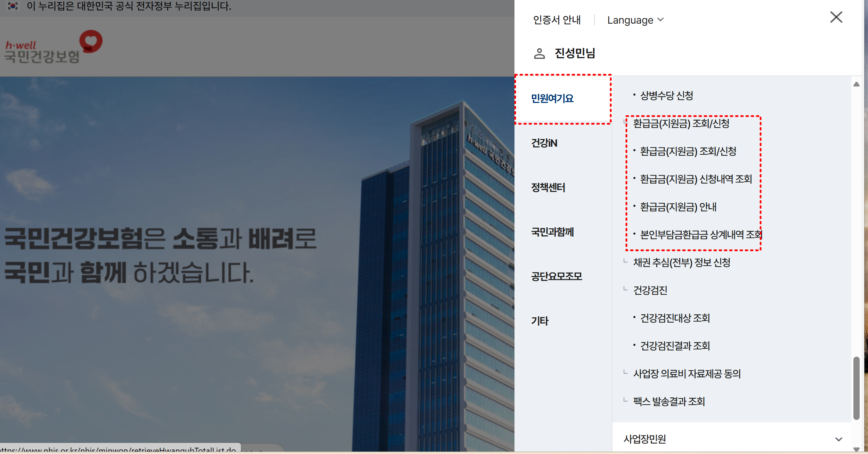Image resolution: width=868 pixels, height=454 pixels.
Task: Open 본인부담금환급금 상계내역 조회 link
Action: coord(700,235)
